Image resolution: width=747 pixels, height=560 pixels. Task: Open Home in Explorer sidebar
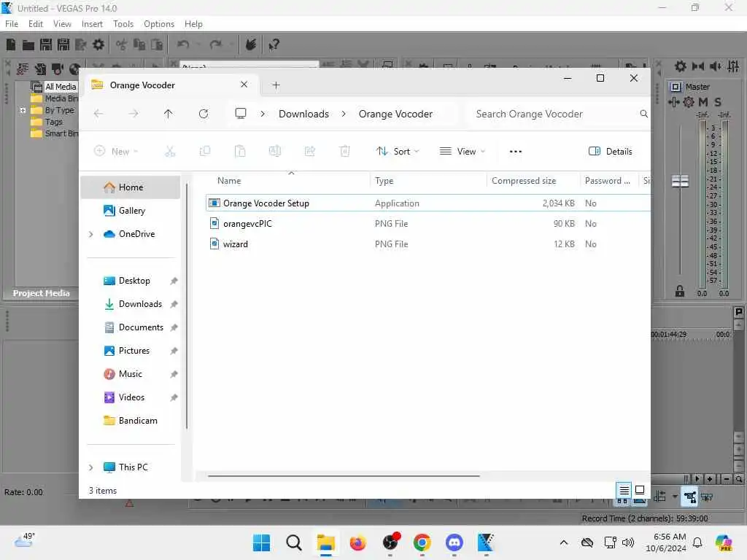click(x=131, y=187)
